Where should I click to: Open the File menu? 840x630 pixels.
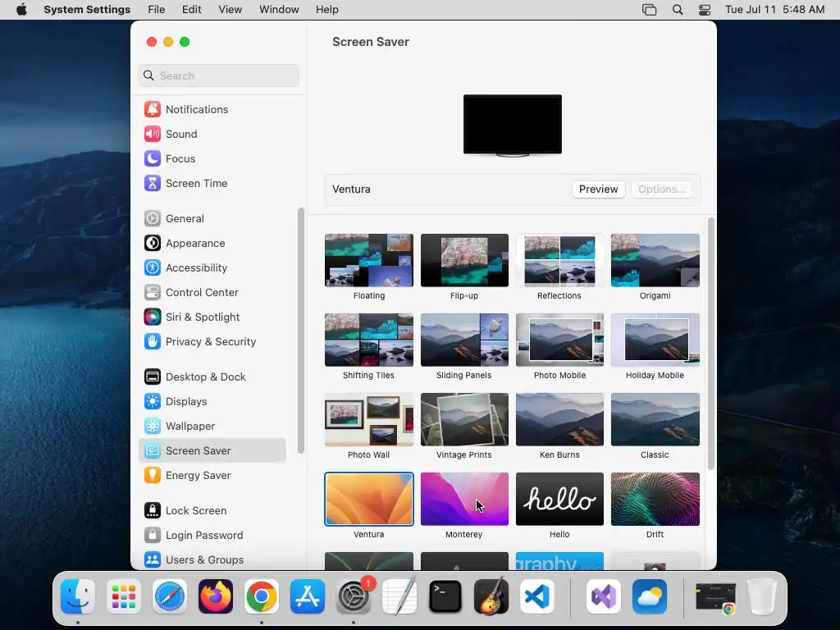coord(157,10)
